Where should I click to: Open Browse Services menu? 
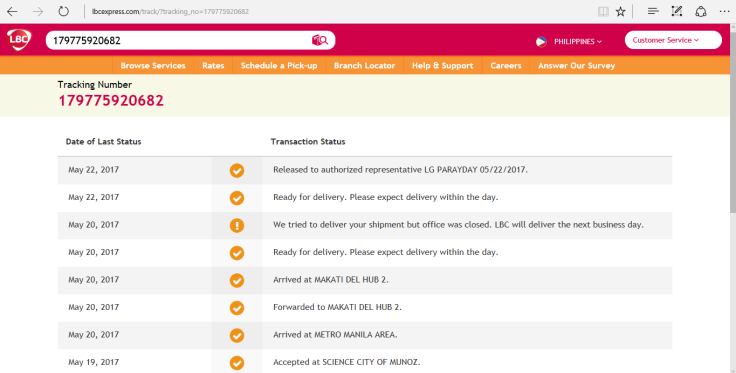[x=153, y=66]
